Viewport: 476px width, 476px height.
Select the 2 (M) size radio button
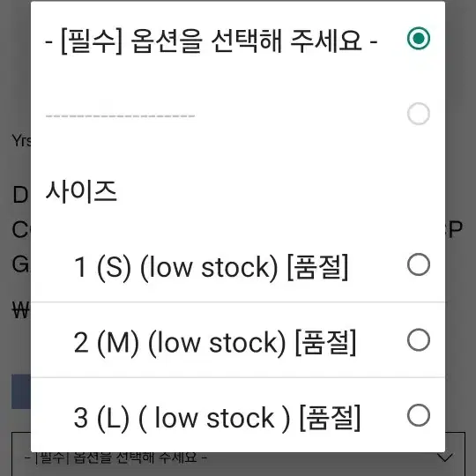pos(419,339)
